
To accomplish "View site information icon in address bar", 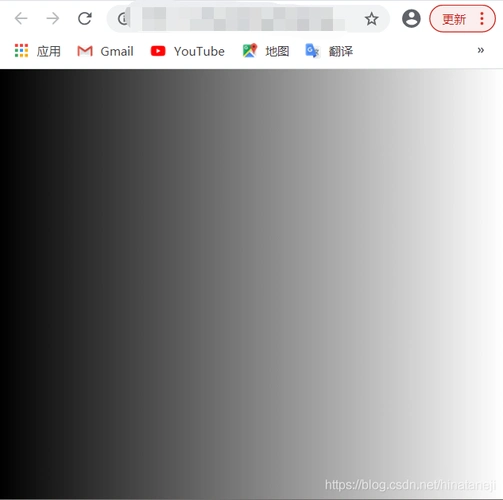I will pyautogui.click(x=123, y=19).
